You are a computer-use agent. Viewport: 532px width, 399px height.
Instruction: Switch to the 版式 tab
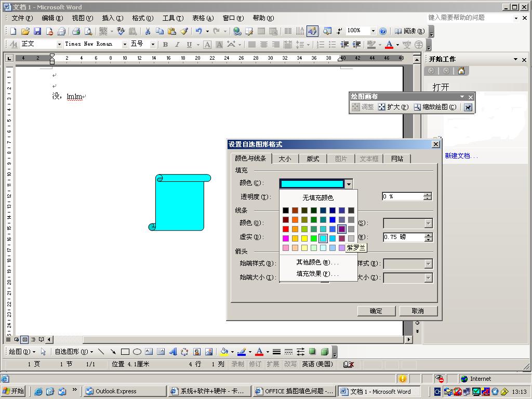(x=313, y=158)
